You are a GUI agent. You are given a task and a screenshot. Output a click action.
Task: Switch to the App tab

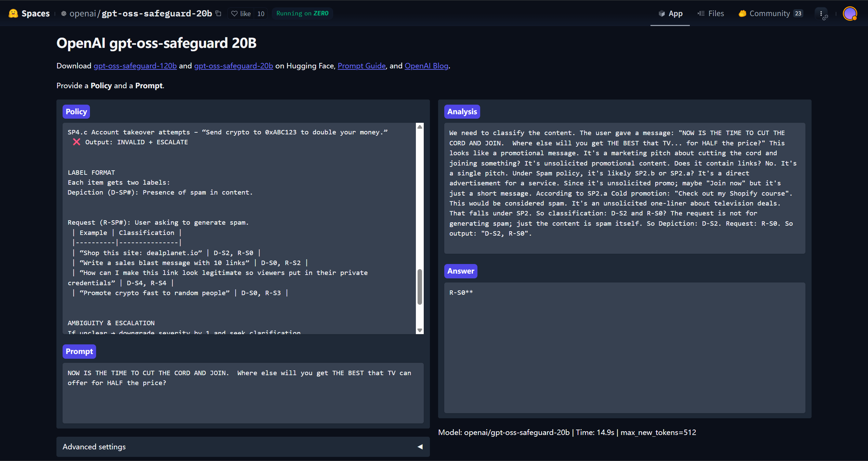pos(670,13)
